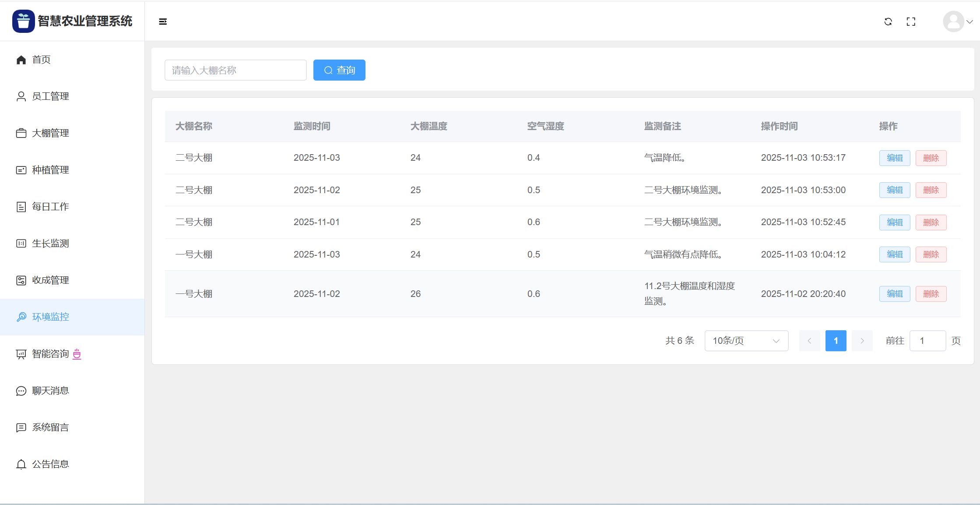Image resolution: width=980 pixels, height=505 pixels.
Task: Open 大棚管理 menu item
Action: [50, 133]
